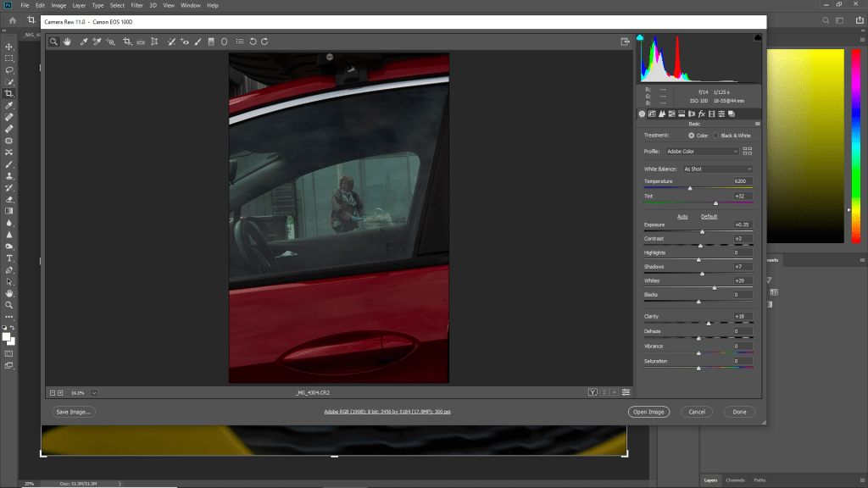Open the Profile dropdown showing Adobe Color
868x488 pixels.
coord(703,151)
